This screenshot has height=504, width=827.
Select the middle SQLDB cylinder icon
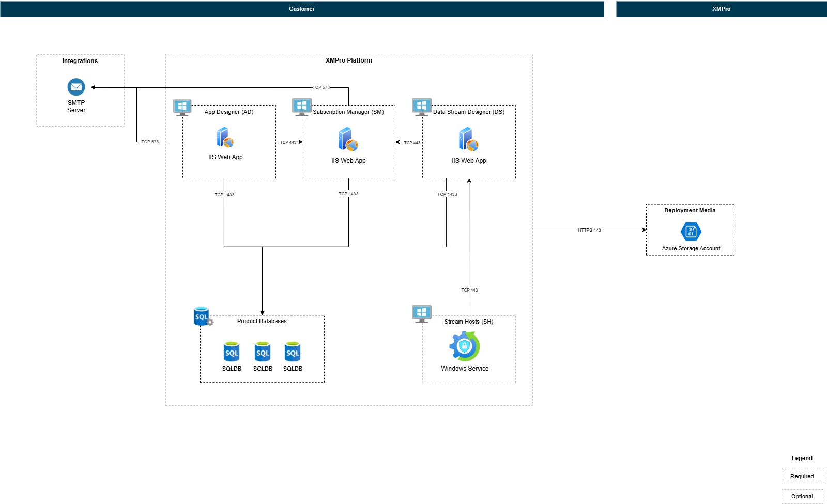pos(263,352)
